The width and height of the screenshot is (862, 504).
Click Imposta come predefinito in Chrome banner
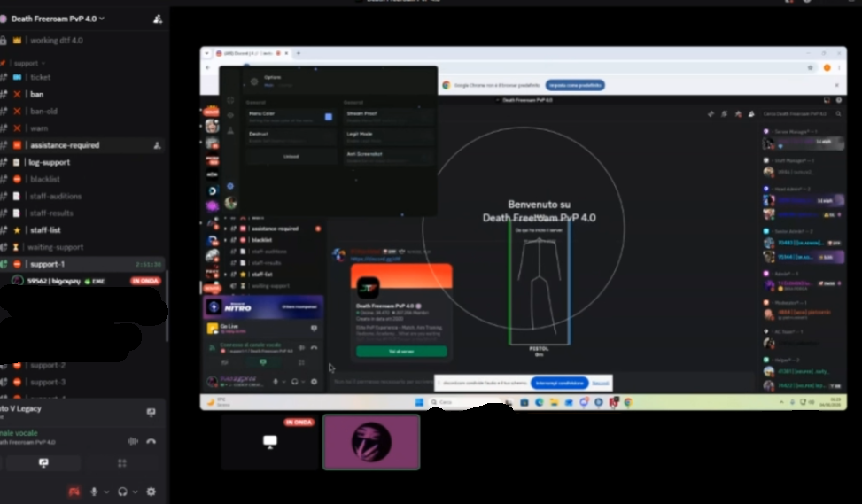(x=575, y=85)
